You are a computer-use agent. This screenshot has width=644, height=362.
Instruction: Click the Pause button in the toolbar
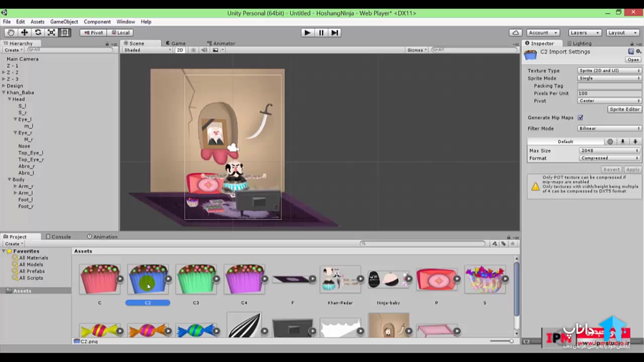point(321,33)
